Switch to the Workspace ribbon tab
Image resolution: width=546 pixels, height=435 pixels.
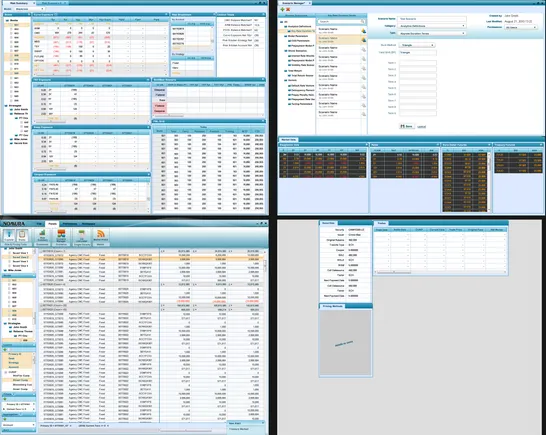(88, 224)
